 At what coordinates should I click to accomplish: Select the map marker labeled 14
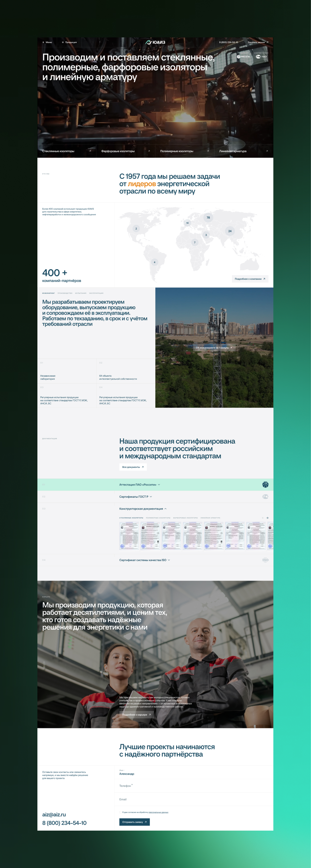187,223
